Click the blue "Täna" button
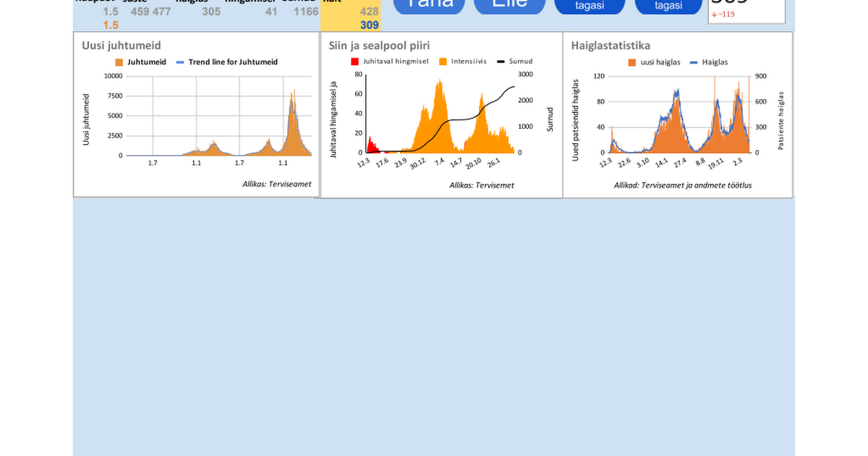This screenshot has height=456, width=868. click(430, 5)
